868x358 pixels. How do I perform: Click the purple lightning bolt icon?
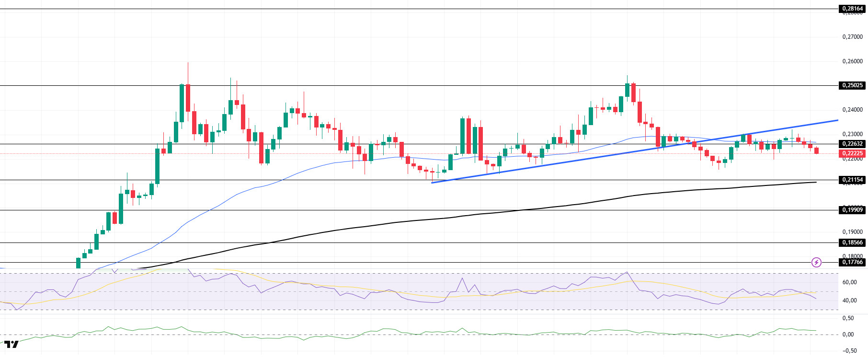pyautogui.click(x=816, y=262)
